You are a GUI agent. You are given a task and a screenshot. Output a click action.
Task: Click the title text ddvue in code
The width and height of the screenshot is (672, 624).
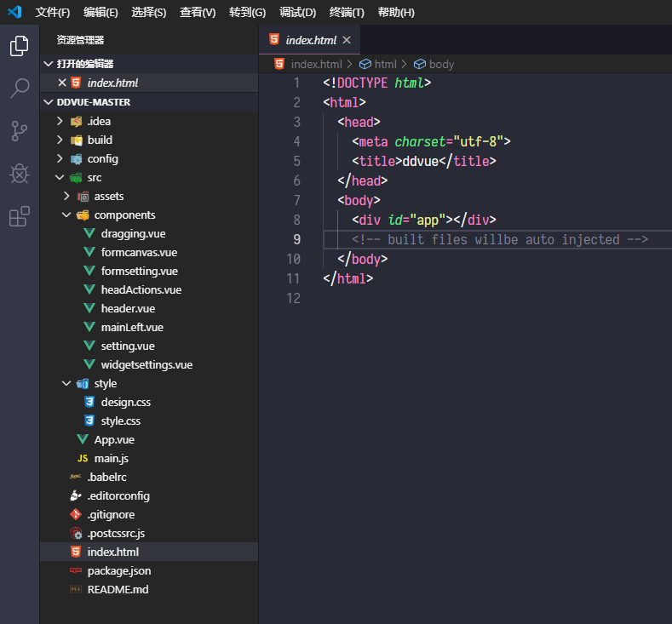pyautogui.click(x=421, y=162)
